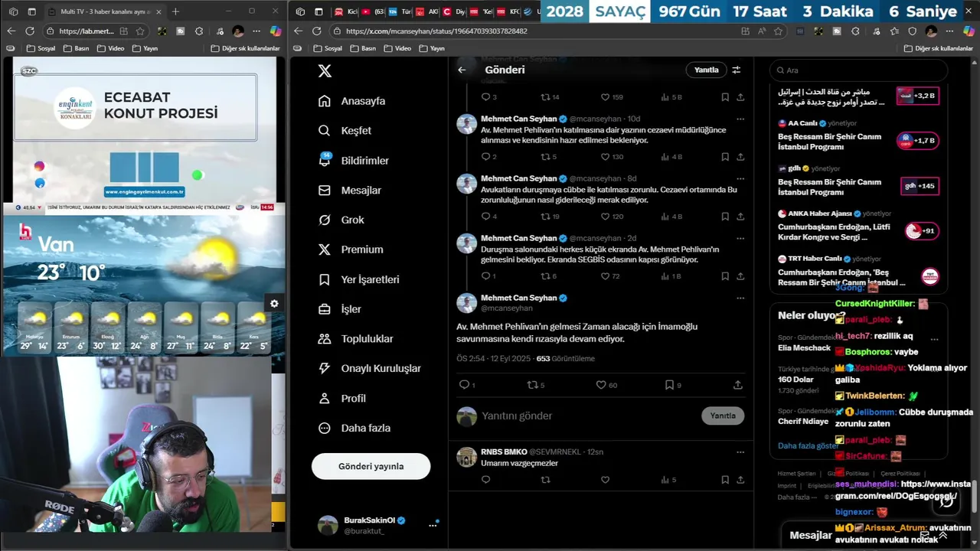This screenshot has width=980, height=551.
Task: Share the 2d SEGBİS tweet
Action: click(x=740, y=276)
